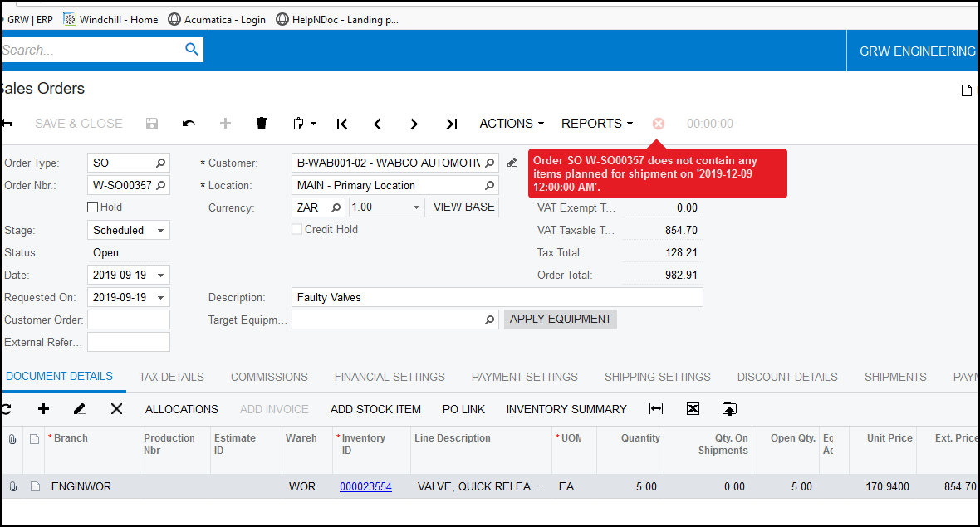The width and height of the screenshot is (980, 527).
Task: Open inventory ID 000023554 link
Action: [365, 487]
